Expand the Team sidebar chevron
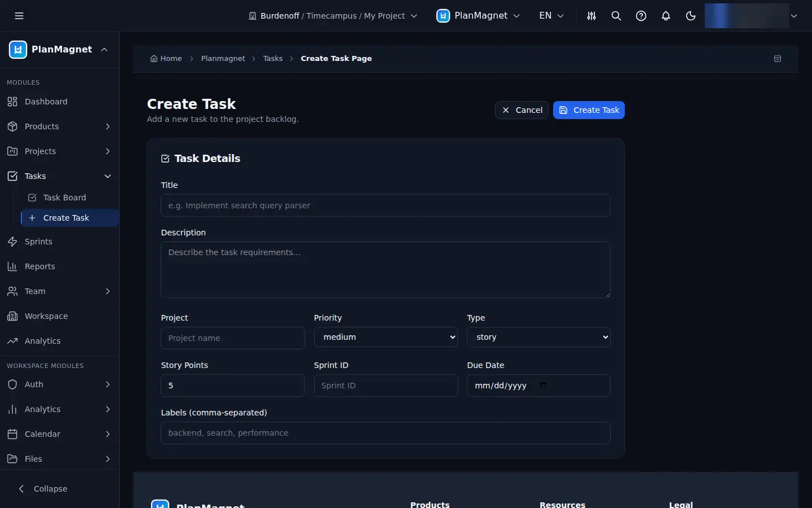812x508 pixels. tap(108, 291)
